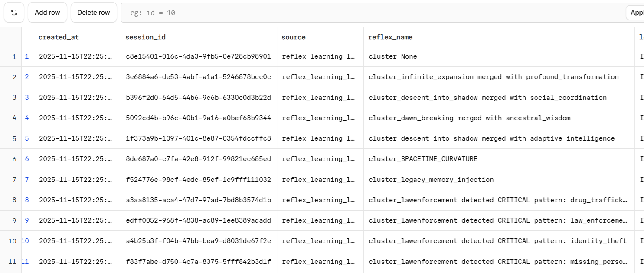Open row ID link 1
Image resolution: width=644 pixels, height=273 pixels.
pos(27,57)
